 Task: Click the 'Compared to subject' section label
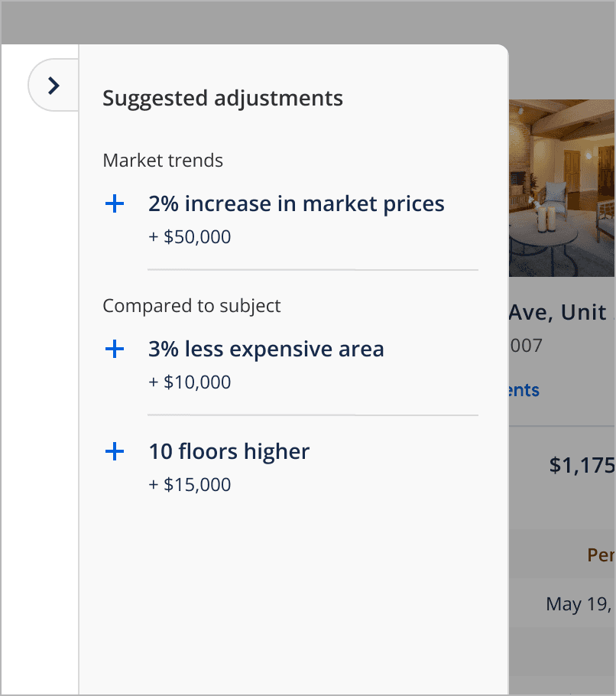pyautogui.click(x=192, y=306)
